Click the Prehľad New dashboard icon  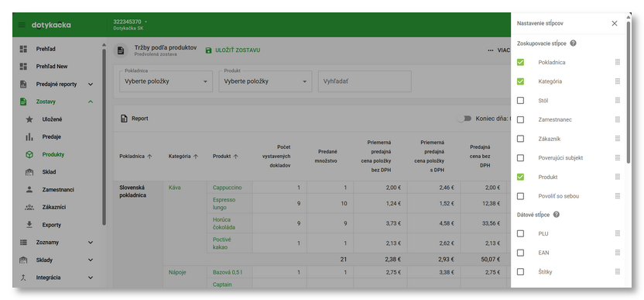tap(23, 66)
